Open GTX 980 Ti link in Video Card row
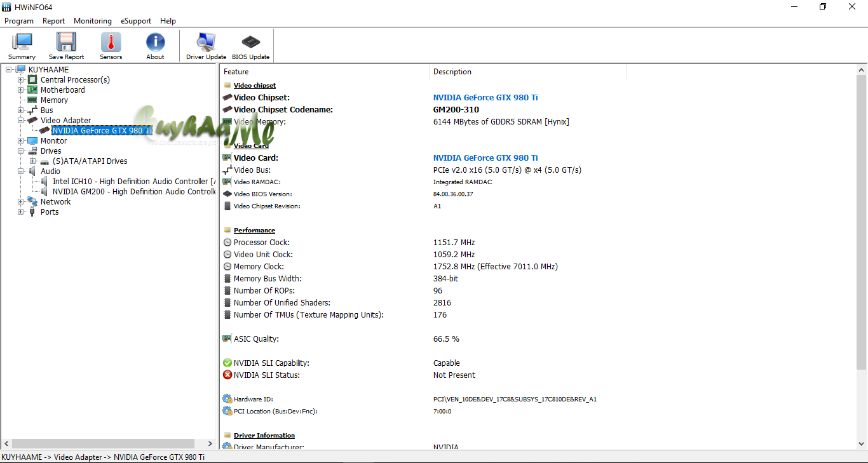Viewport: 868px width, 463px height. click(485, 158)
